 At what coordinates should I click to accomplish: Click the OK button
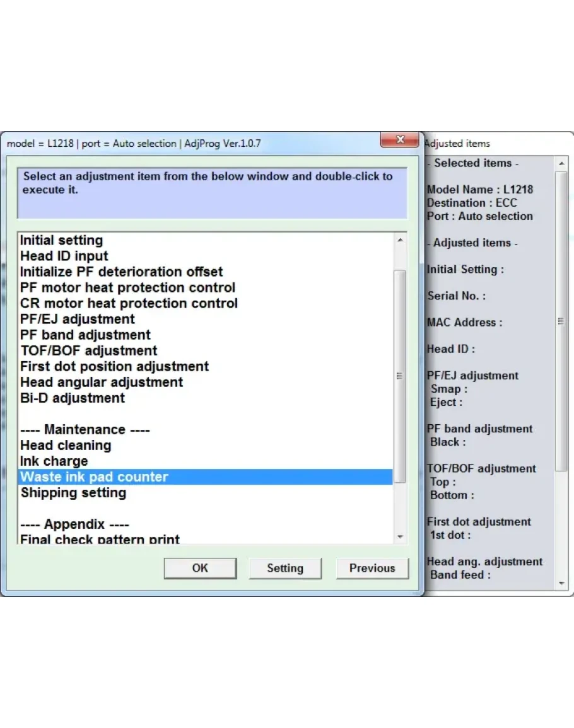point(200,568)
